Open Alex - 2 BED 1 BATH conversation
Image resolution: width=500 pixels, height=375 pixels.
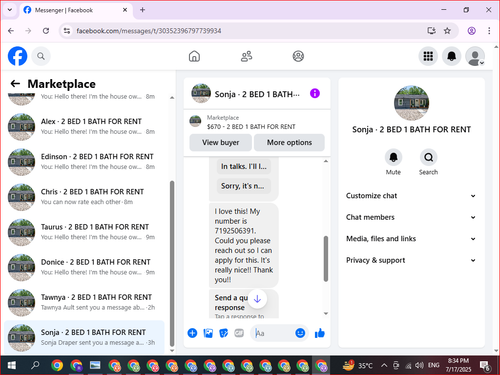(x=85, y=126)
